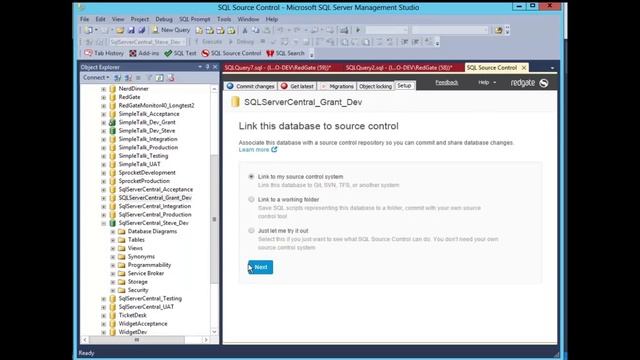The width and height of the screenshot is (640, 360).
Task: Open the Commit changes tab
Action: (x=251, y=86)
